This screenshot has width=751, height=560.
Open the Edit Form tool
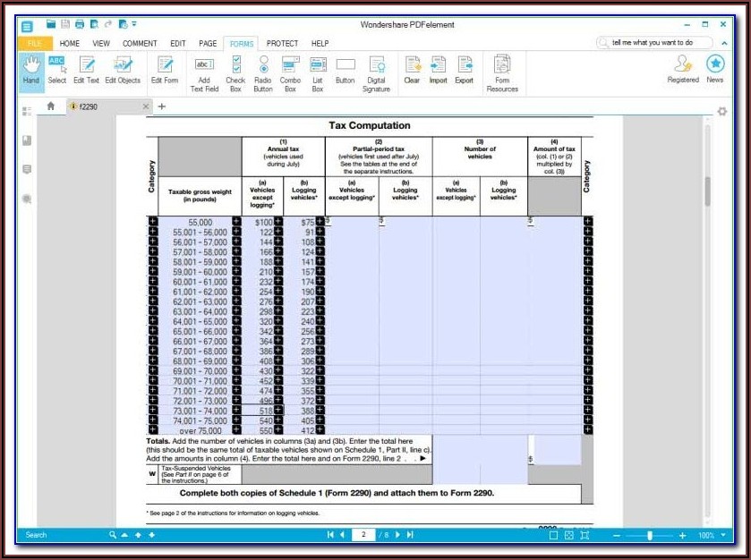coord(165,72)
